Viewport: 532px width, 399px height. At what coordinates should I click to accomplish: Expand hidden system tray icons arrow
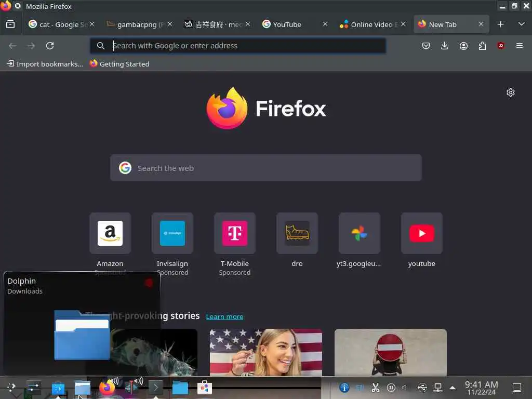coord(453,388)
